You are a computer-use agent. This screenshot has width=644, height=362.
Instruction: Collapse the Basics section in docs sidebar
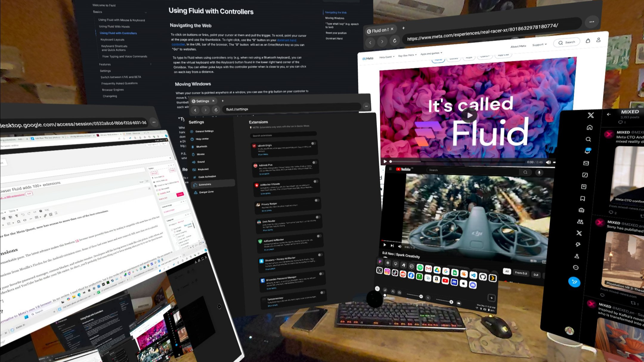point(145,13)
